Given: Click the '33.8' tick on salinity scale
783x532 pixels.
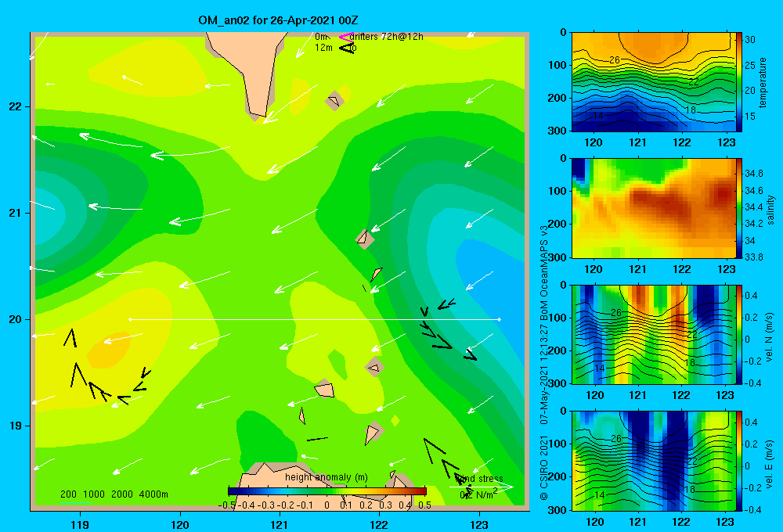Looking at the screenshot, I should [753, 257].
